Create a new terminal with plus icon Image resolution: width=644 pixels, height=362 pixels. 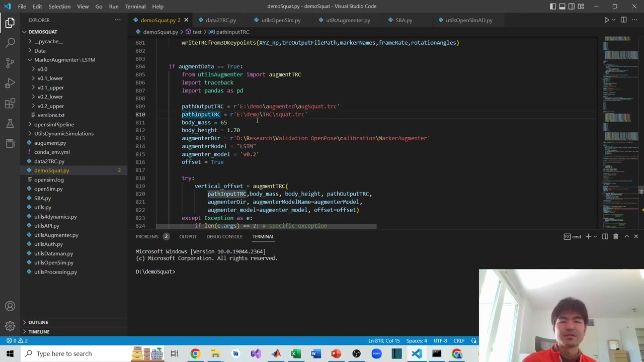pyautogui.click(x=588, y=236)
